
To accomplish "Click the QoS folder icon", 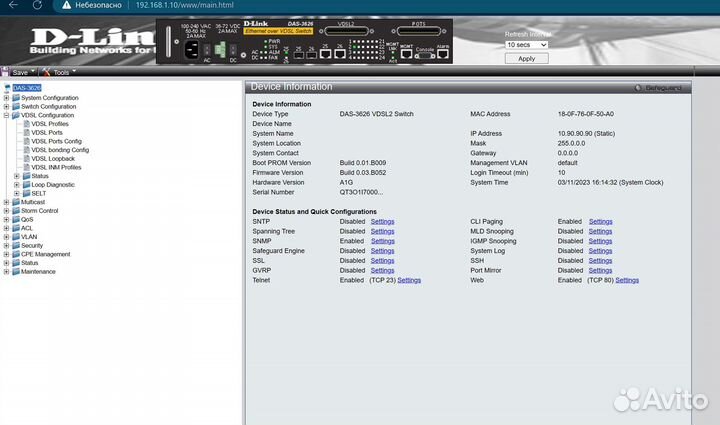I will point(16,219).
